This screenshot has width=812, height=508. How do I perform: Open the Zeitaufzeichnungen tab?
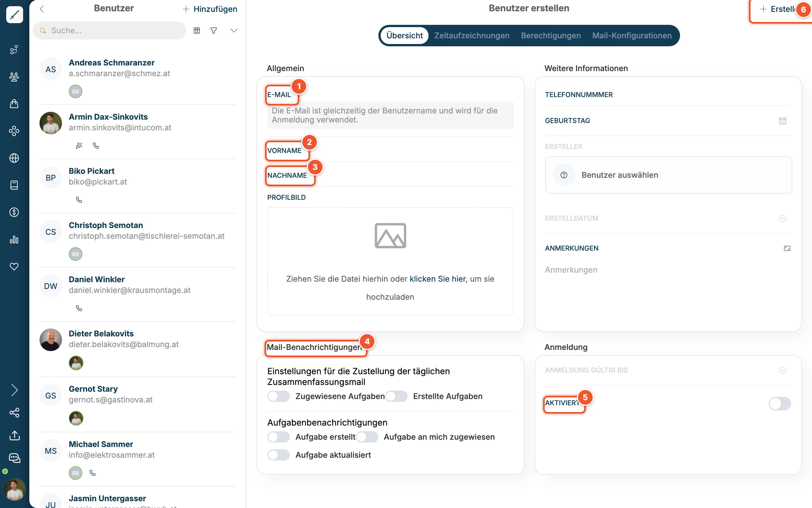(472, 36)
